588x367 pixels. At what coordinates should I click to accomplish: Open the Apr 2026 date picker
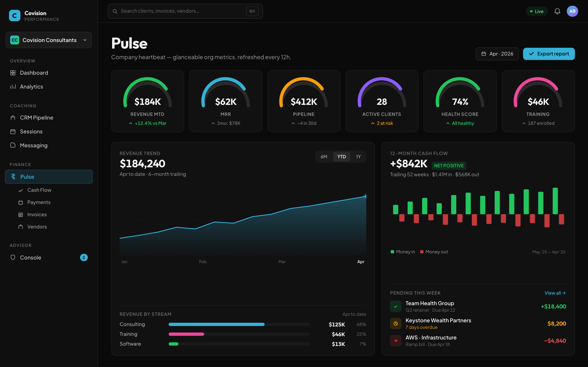[x=497, y=54]
